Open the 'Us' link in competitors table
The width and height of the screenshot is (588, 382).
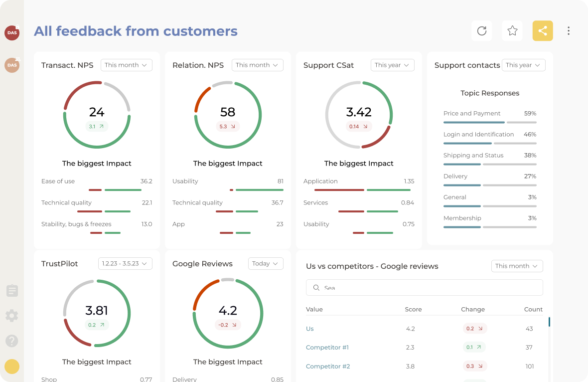point(309,329)
